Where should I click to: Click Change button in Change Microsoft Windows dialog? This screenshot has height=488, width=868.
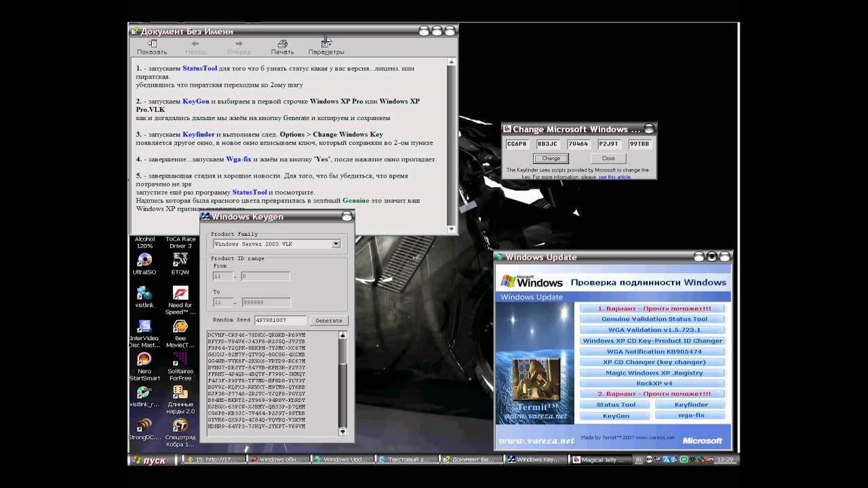coord(551,159)
